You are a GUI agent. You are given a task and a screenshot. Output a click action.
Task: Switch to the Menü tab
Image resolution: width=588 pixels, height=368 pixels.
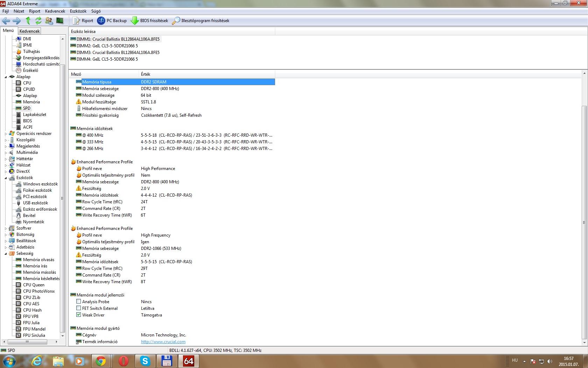pos(8,30)
